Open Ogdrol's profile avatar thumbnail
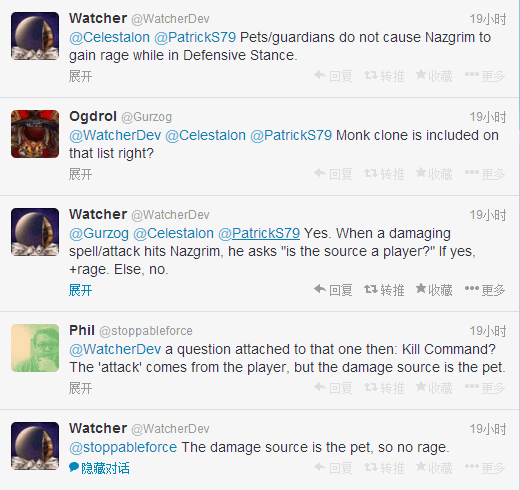 35,134
